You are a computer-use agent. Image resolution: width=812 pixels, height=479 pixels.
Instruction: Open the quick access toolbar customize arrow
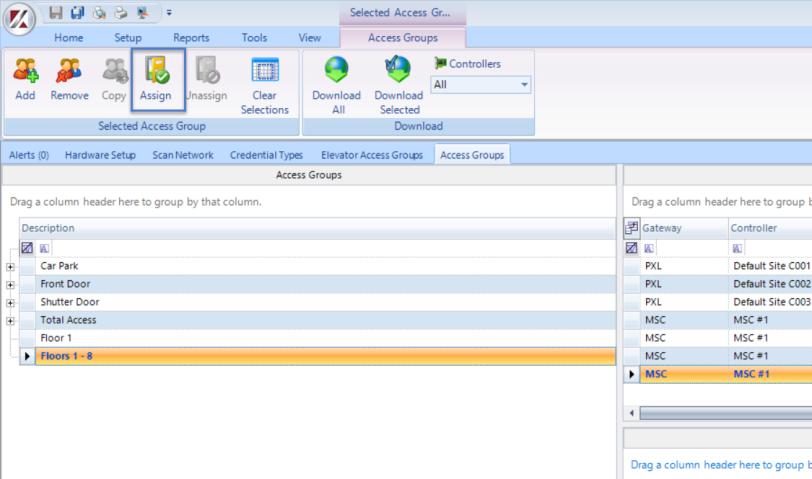point(169,12)
